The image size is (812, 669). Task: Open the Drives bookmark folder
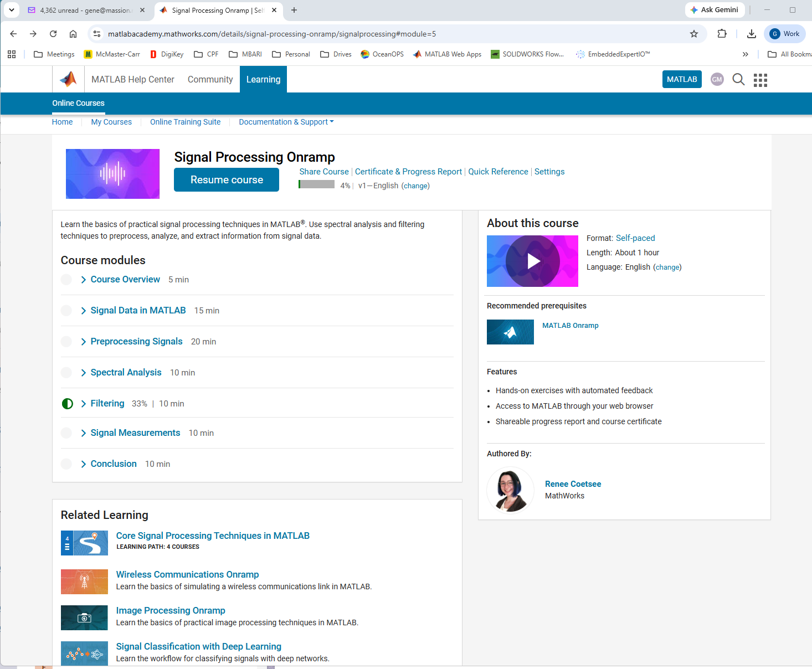coord(336,54)
